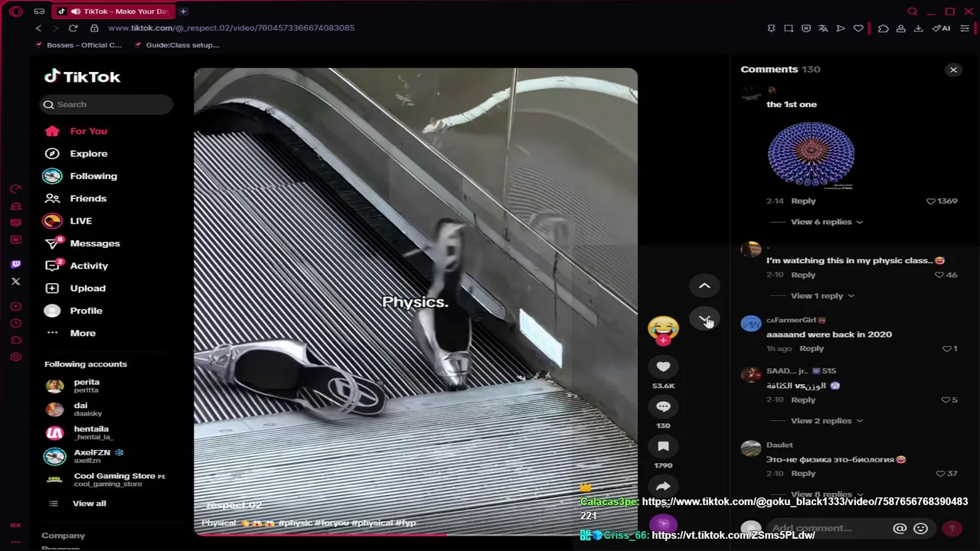Like the "aaaaand were back in 2020" comment
Viewport: 980px width, 551px height.
[946, 349]
